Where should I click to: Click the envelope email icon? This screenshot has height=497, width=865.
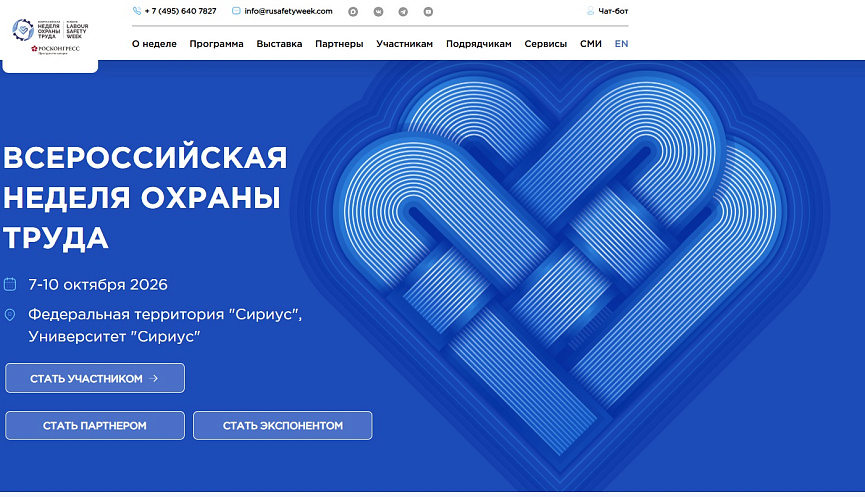click(236, 11)
